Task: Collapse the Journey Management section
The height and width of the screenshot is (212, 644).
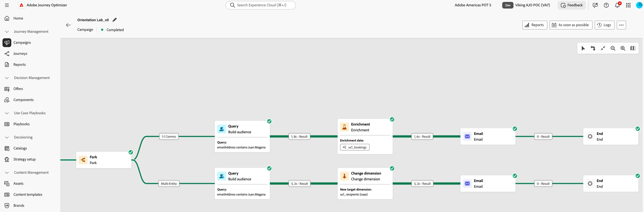Action: tap(7, 32)
